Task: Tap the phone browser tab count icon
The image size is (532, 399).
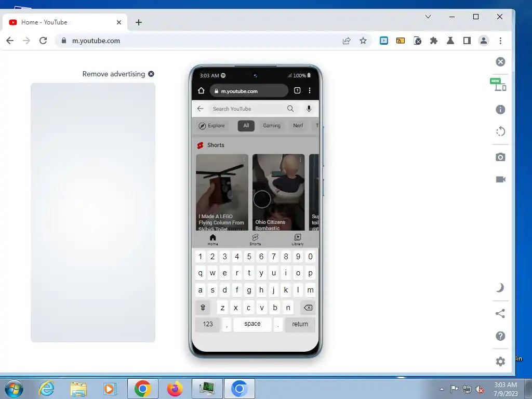Action: pos(297,90)
